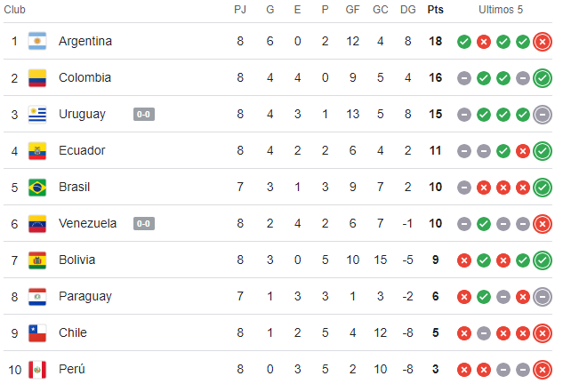Click the PJ column header
The width and height of the screenshot is (563, 392).
(240, 9)
